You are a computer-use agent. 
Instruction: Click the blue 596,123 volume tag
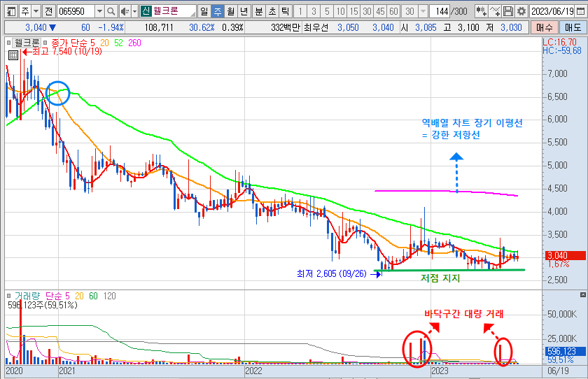click(565, 351)
